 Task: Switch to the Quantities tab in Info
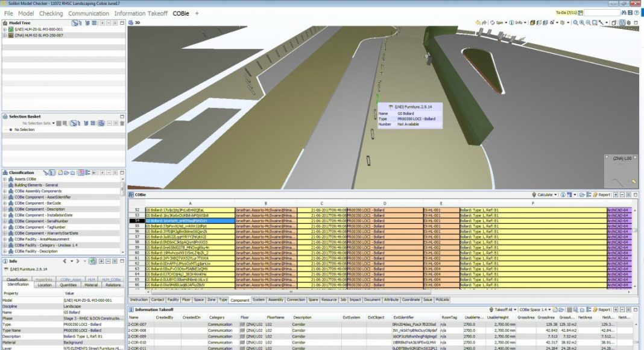[68, 285]
